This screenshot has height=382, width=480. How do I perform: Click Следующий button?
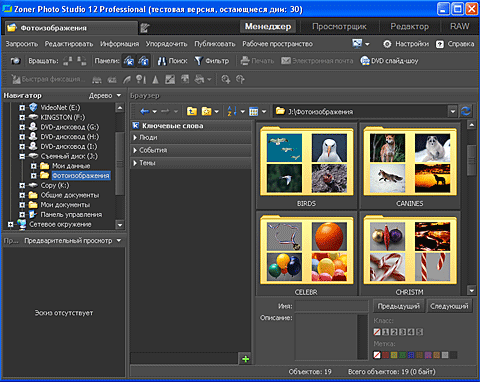(449, 306)
